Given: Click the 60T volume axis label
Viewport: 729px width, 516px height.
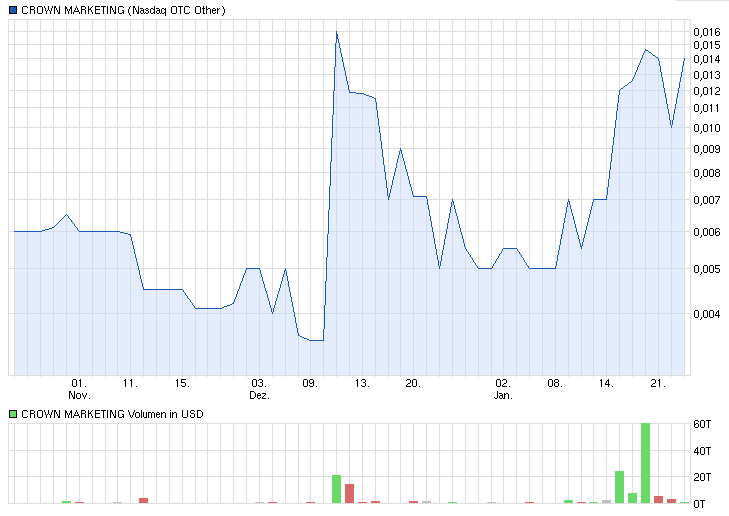Looking at the screenshot, I should 703,424.
